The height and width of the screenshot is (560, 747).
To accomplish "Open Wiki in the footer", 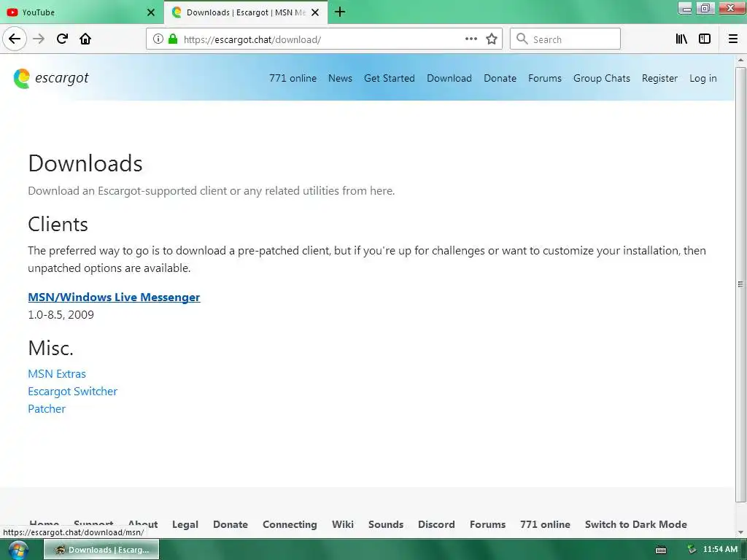I will (343, 524).
